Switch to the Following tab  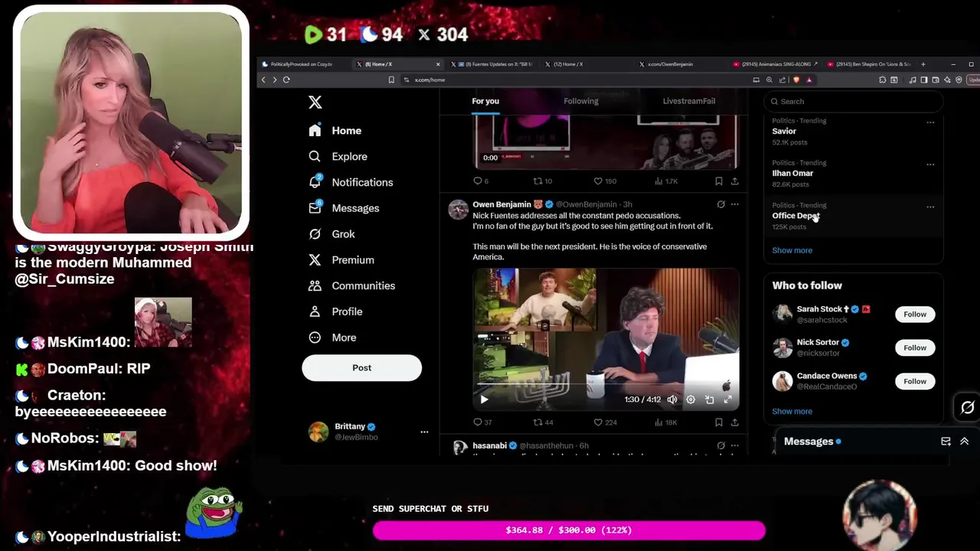tap(581, 101)
